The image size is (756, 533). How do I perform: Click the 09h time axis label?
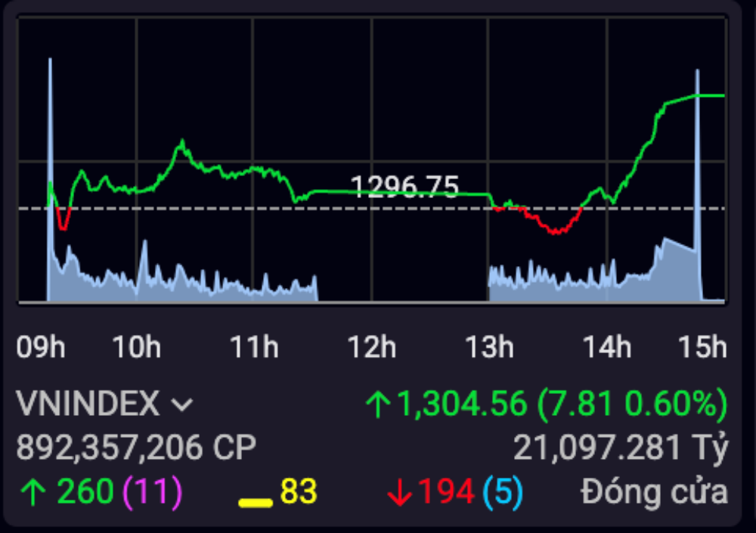(x=41, y=347)
